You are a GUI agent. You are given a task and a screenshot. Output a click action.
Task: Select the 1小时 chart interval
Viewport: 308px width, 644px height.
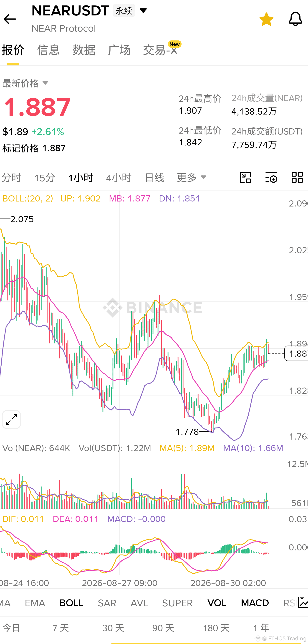coord(81,178)
